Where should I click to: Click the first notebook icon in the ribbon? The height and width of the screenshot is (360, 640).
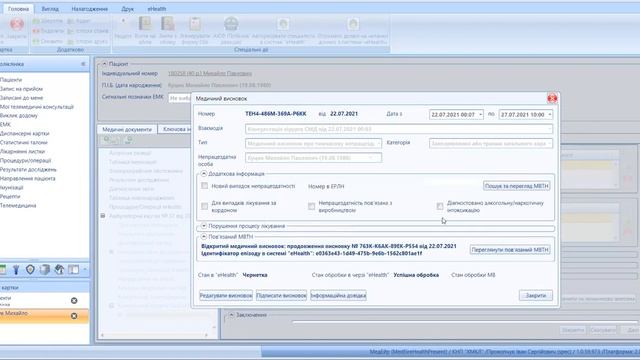click(x=145, y=24)
